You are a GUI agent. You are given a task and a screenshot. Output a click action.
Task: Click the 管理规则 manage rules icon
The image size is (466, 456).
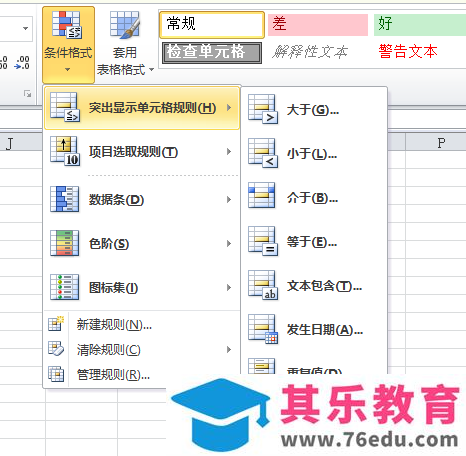(56, 374)
